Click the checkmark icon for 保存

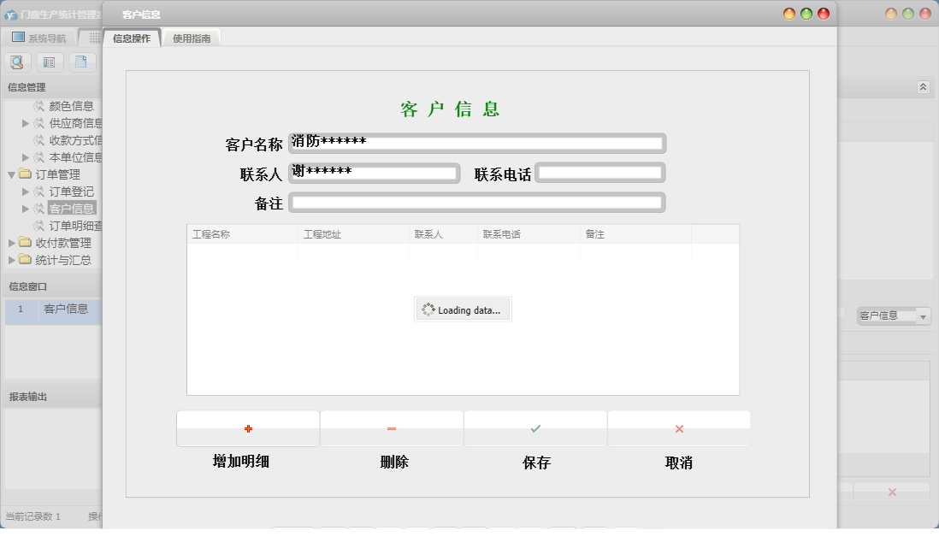tap(535, 428)
